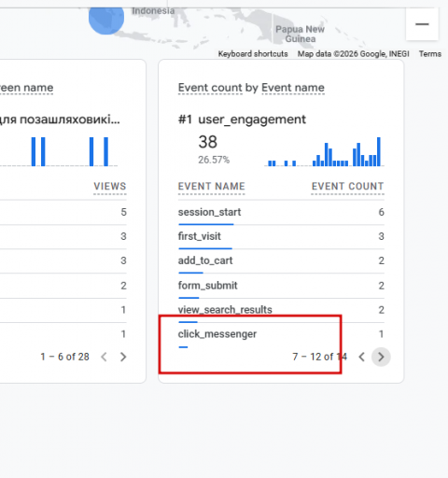Click the user_engagement bar sparkline chart
This screenshot has height=478, width=448.
pyautogui.click(x=324, y=151)
